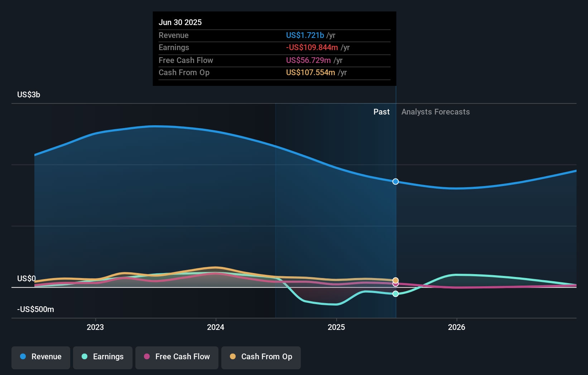
Task: Click the 2024 x-axis label
Action: coord(216,327)
